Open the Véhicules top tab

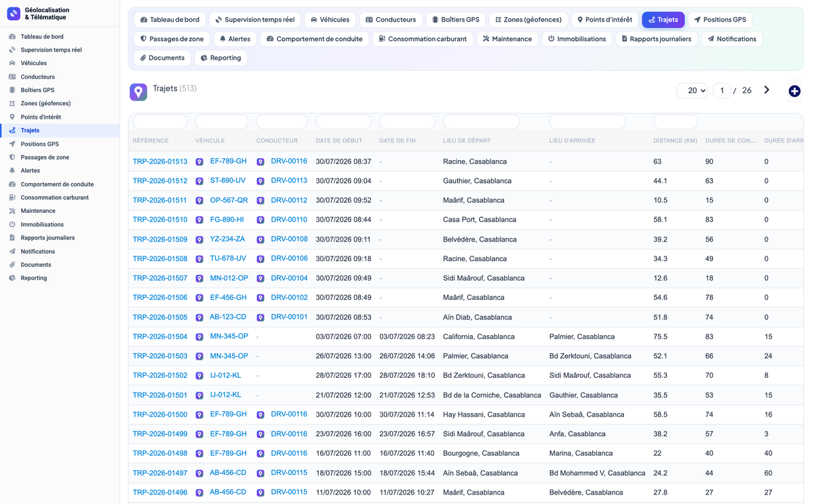[x=330, y=20]
